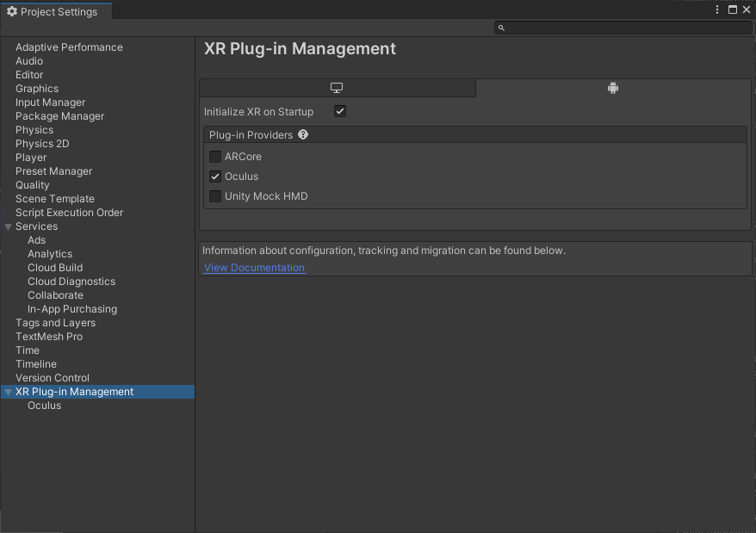Open Player settings
756x533 pixels.
[x=31, y=158]
